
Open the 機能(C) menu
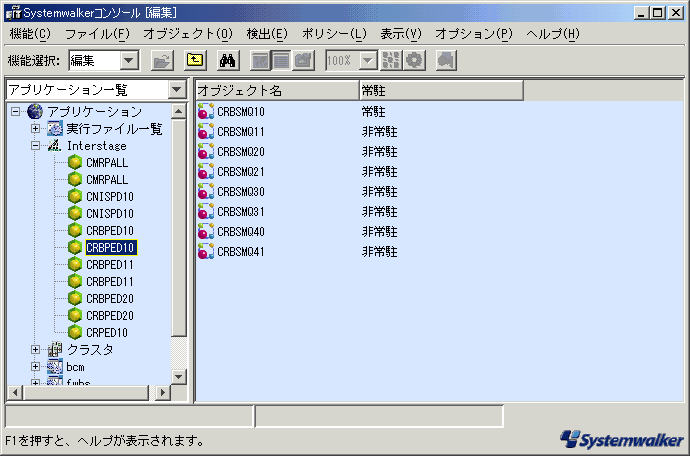point(30,34)
